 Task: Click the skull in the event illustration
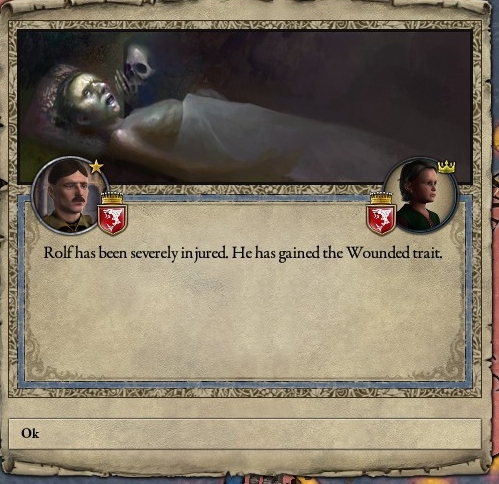click(138, 64)
